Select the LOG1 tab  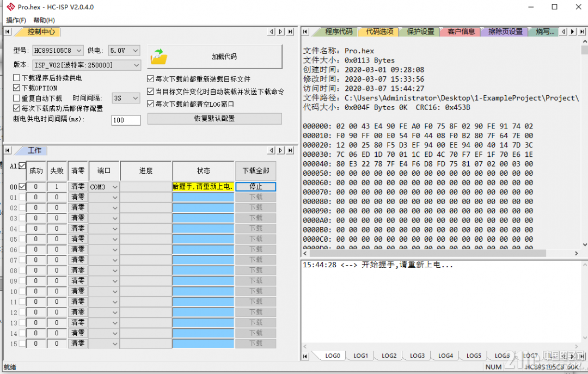(x=361, y=355)
